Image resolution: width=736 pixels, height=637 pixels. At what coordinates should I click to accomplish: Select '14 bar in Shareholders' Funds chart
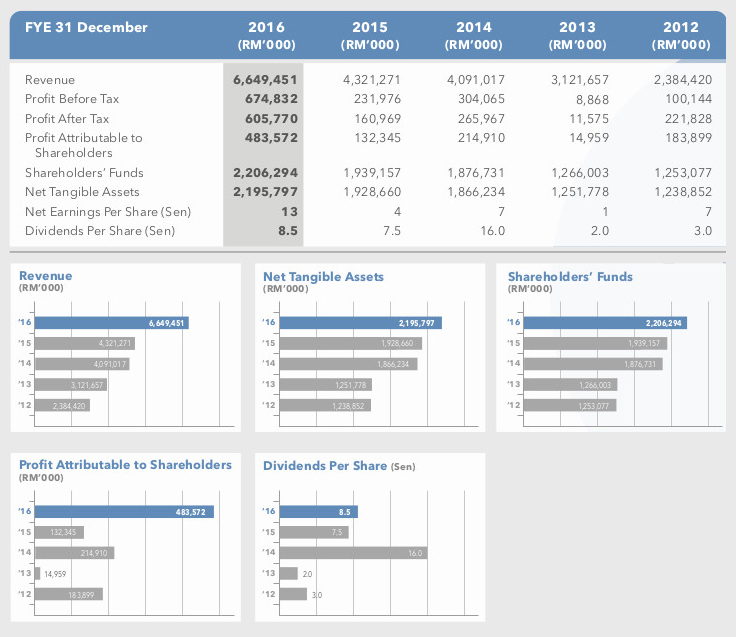(x=593, y=364)
